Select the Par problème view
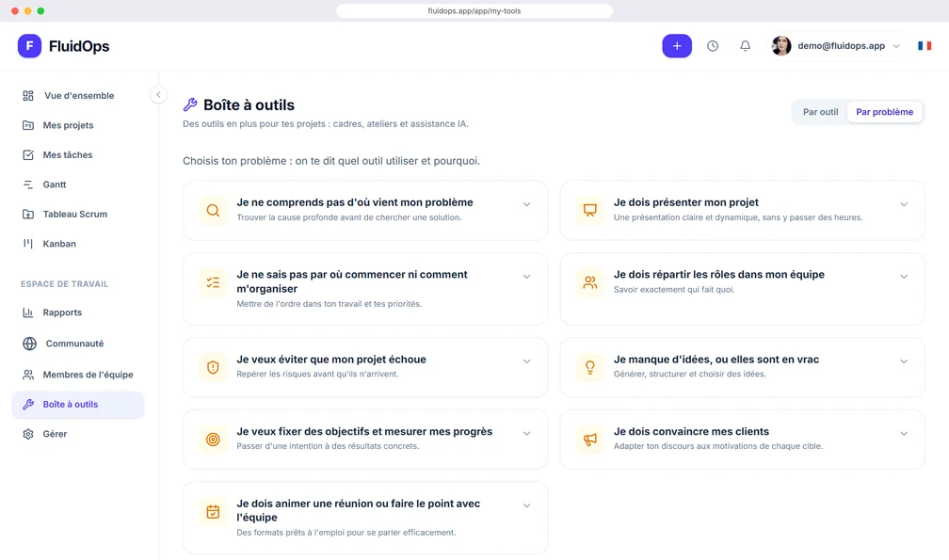Screen dimensions: 949x560 (x=884, y=112)
